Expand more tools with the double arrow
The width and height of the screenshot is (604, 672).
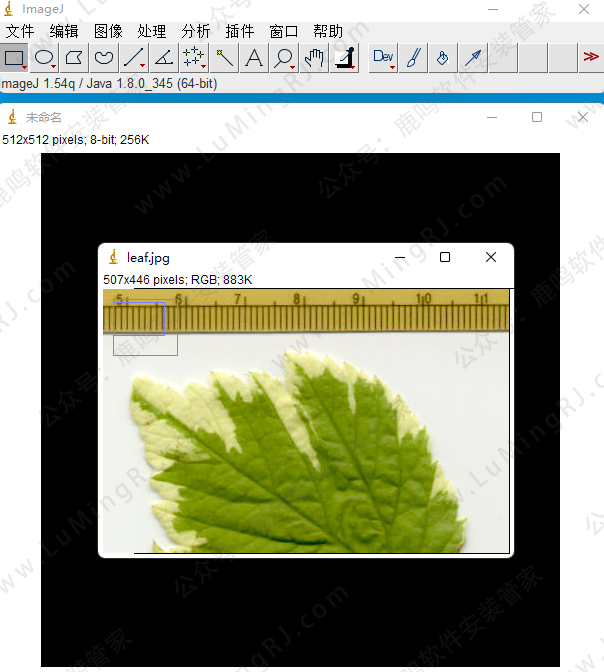590,58
